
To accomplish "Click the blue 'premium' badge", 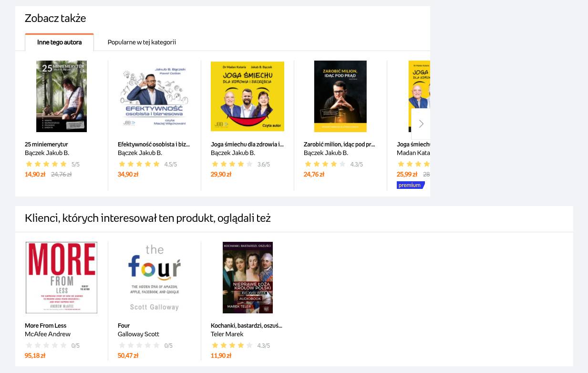I will point(410,185).
